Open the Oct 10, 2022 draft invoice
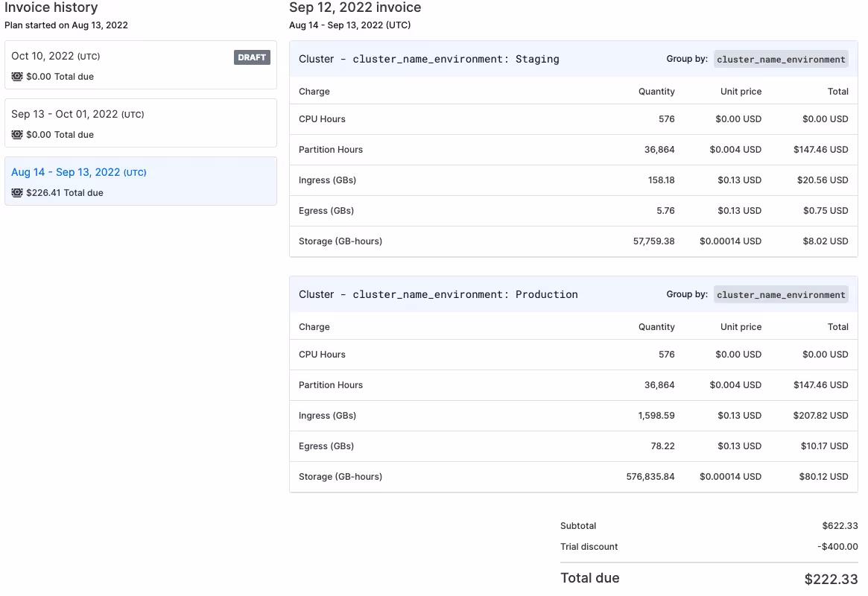The image size is (868, 596). tap(141, 65)
